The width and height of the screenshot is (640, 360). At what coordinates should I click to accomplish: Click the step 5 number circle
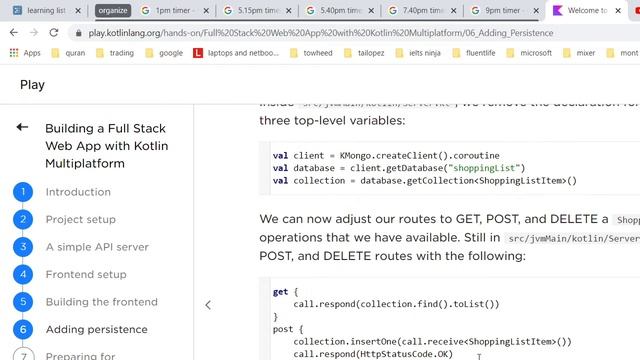point(23,302)
